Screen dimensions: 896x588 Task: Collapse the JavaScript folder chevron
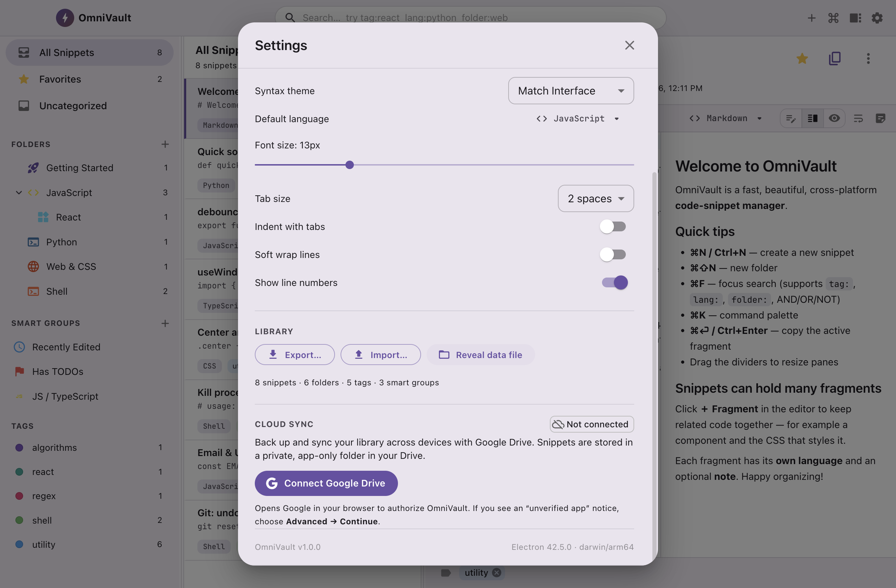coord(19,193)
